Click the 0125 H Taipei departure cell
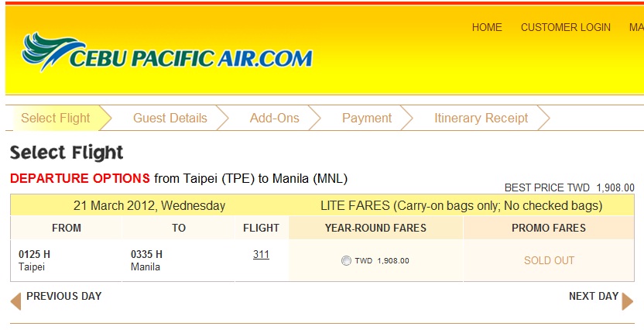The height and width of the screenshot is (330, 644). click(66, 260)
